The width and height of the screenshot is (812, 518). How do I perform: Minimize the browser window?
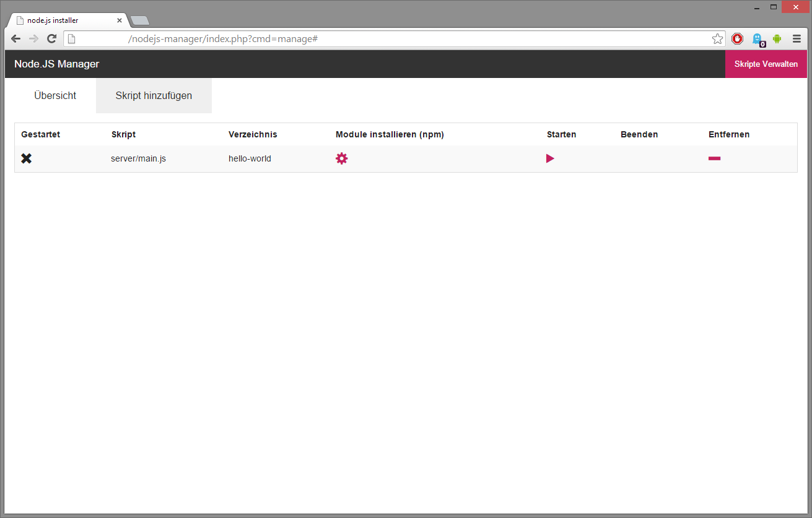point(757,7)
